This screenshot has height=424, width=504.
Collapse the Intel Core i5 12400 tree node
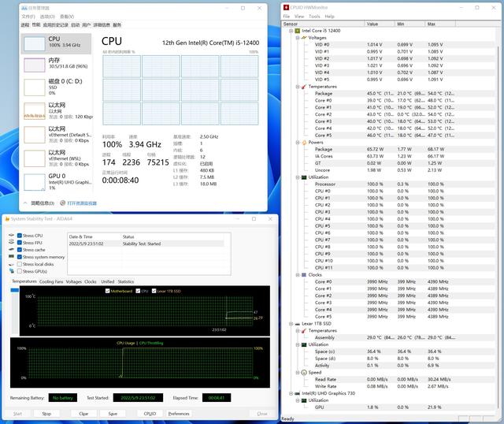pos(291,31)
